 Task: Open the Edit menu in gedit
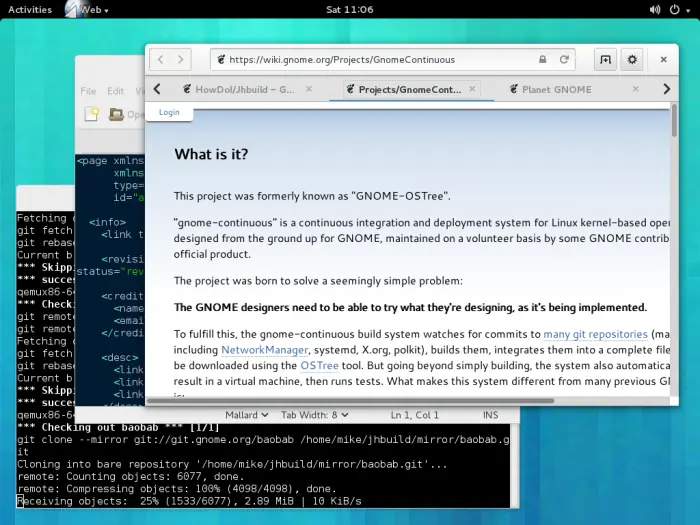tap(115, 91)
